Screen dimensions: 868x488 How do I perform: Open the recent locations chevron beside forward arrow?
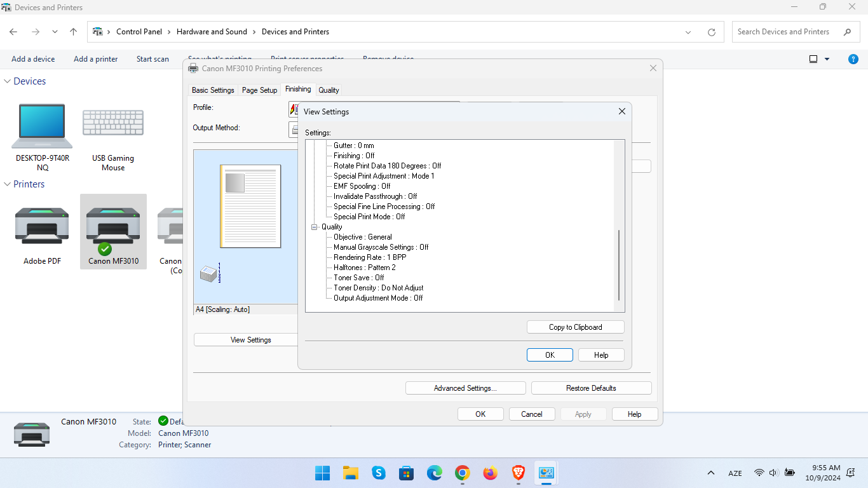[55, 32]
